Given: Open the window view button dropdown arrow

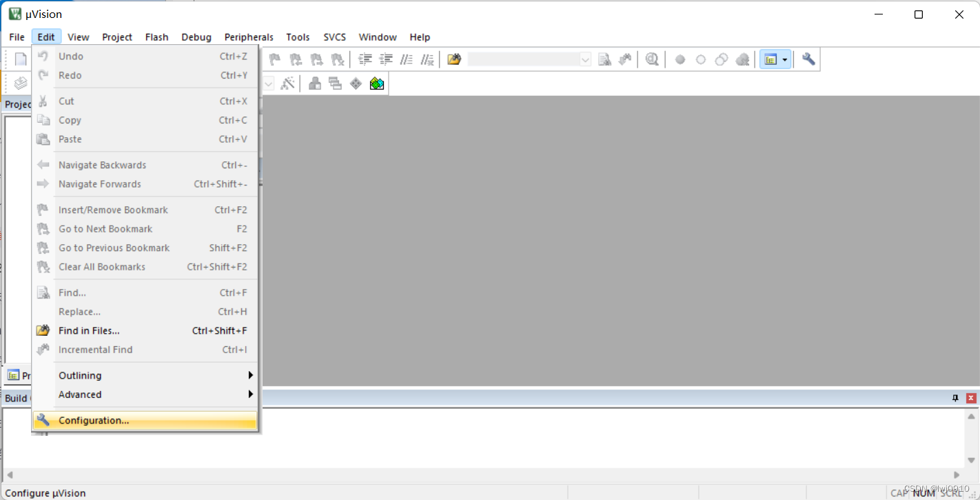Looking at the screenshot, I should pos(784,59).
